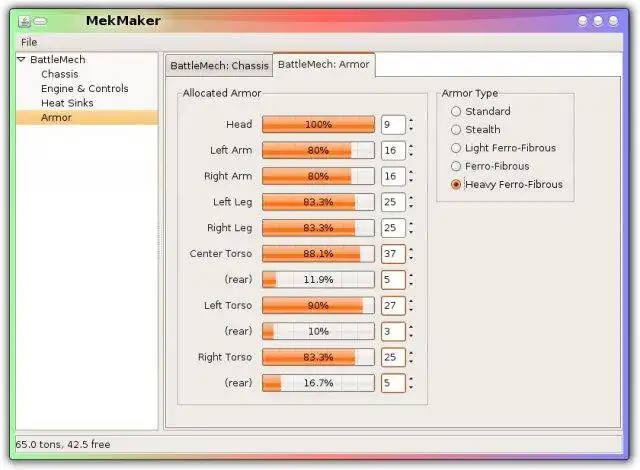Increase Left Leg armor with up arrow
Viewport: 640px width, 470px height.
click(x=411, y=198)
